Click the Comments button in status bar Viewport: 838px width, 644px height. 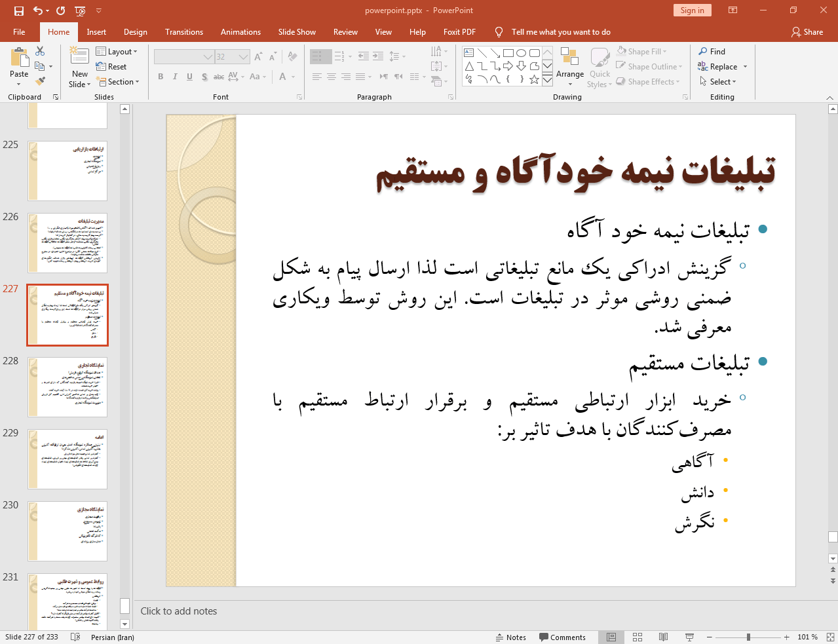(562, 637)
